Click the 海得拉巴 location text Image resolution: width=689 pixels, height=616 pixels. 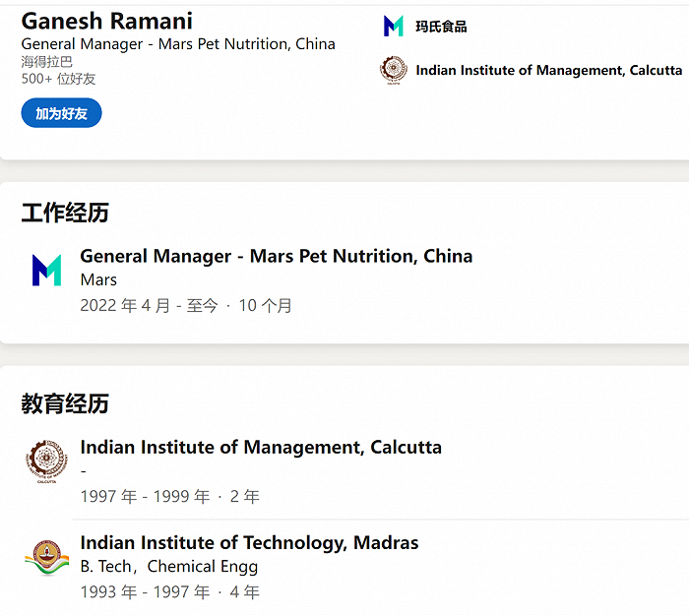[x=46, y=61]
